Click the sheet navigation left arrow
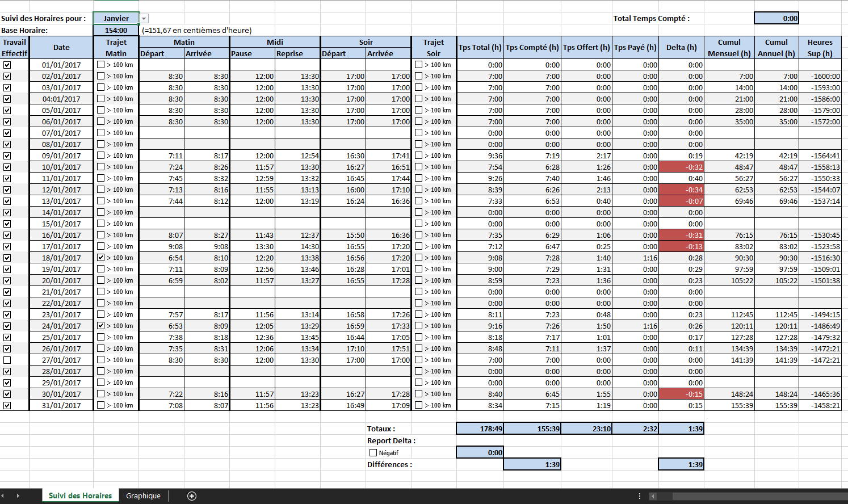This screenshot has width=848, height=504. click(x=2, y=496)
